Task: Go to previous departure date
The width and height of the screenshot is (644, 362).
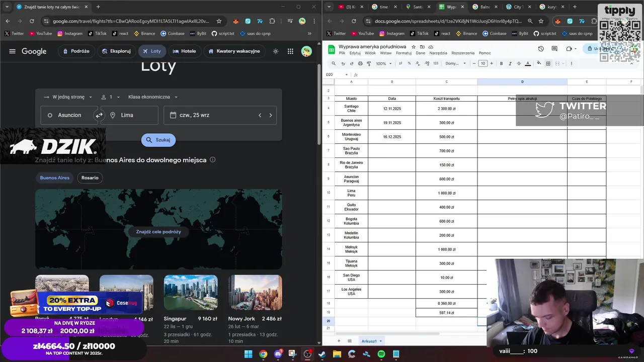Action: point(260,115)
